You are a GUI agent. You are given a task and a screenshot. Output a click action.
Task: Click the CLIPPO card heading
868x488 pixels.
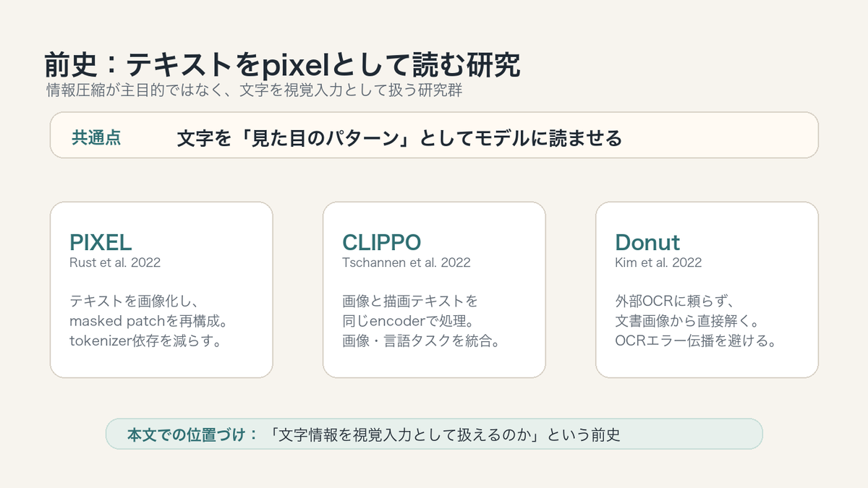tap(381, 242)
